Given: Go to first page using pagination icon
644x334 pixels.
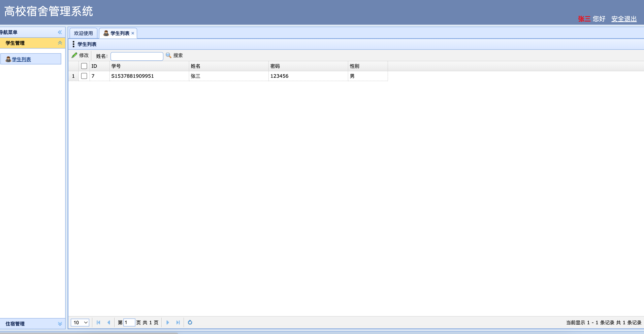Looking at the screenshot, I should (98, 322).
